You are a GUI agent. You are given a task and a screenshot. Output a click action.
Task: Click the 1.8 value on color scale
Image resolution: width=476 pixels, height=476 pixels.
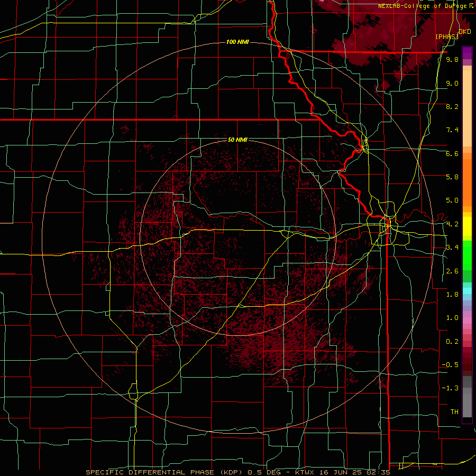[452, 295]
